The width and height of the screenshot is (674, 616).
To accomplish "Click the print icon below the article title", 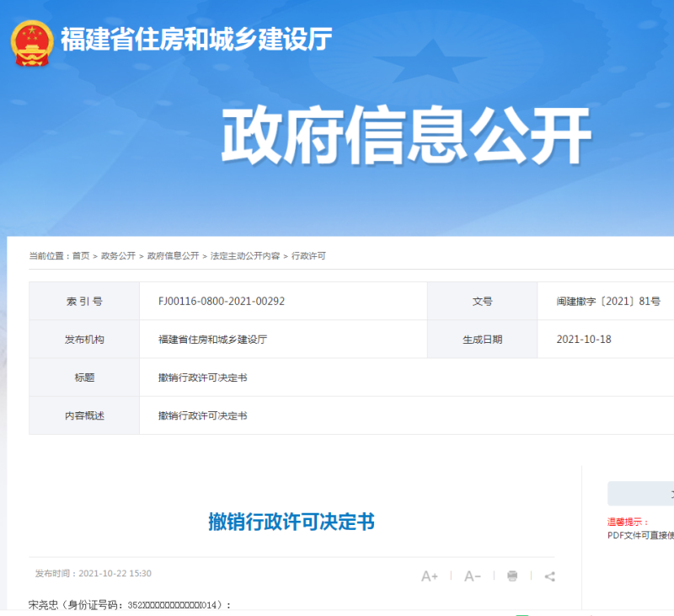I will [x=512, y=576].
